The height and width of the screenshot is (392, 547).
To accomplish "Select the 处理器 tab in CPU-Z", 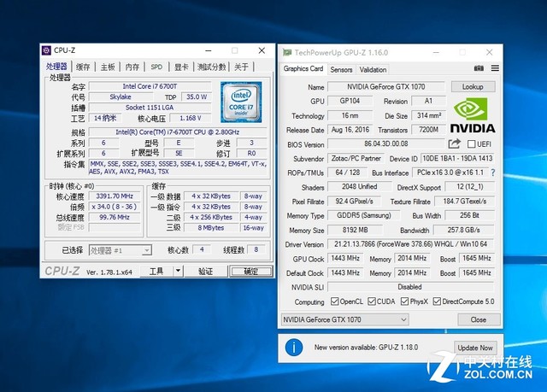I will [57, 67].
